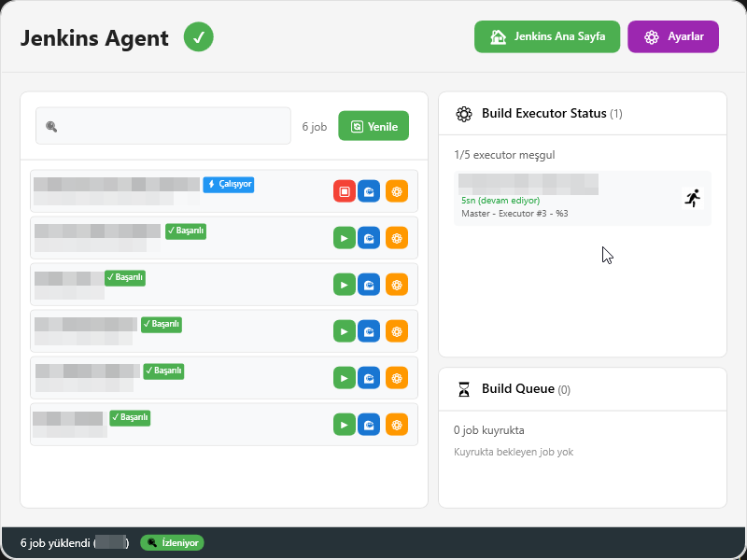Focus the job search input field
Viewport: 747px width, 560px height.
coord(163,126)
